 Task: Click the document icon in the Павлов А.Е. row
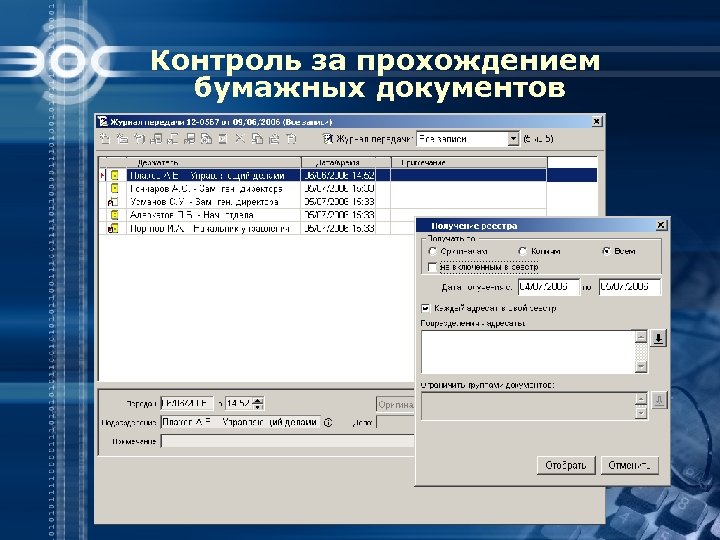pyautogui.click(x=115, y=175)
